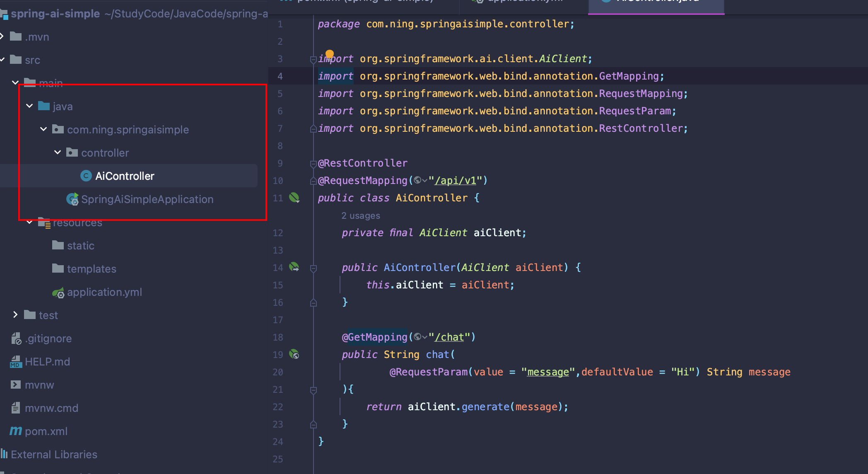Click the autowired dependencies gutter icon on line 14
The height and width of the screenshot is (474, 868).
[294, 267]
